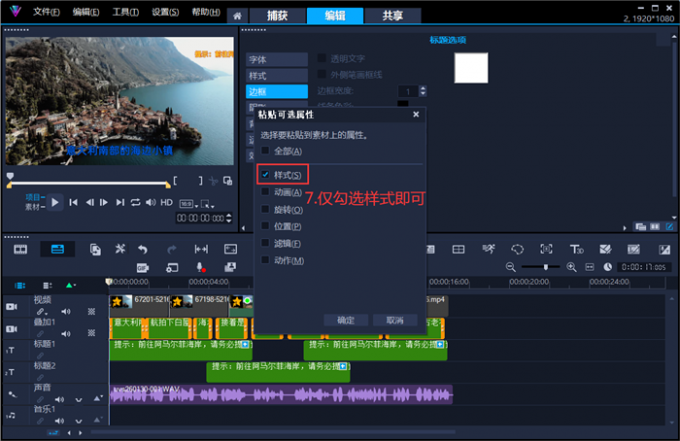Adjust the 边框宽度 stepper arrows
This screenshot has height=441, width=680.
(x=423, y=91)
